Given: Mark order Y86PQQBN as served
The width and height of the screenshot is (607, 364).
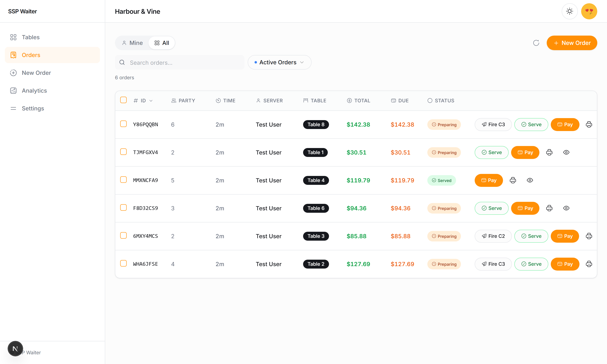Looking at the screenshot, I should (x=531, y=125).
